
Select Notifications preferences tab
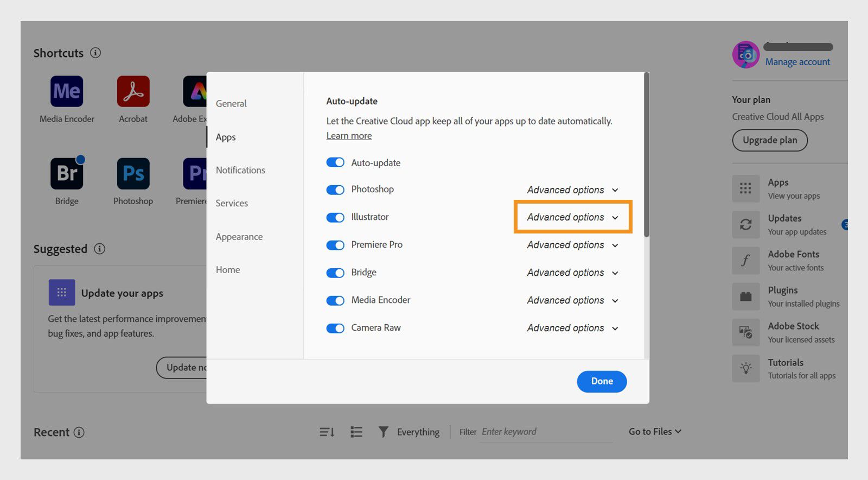[240, 170]
